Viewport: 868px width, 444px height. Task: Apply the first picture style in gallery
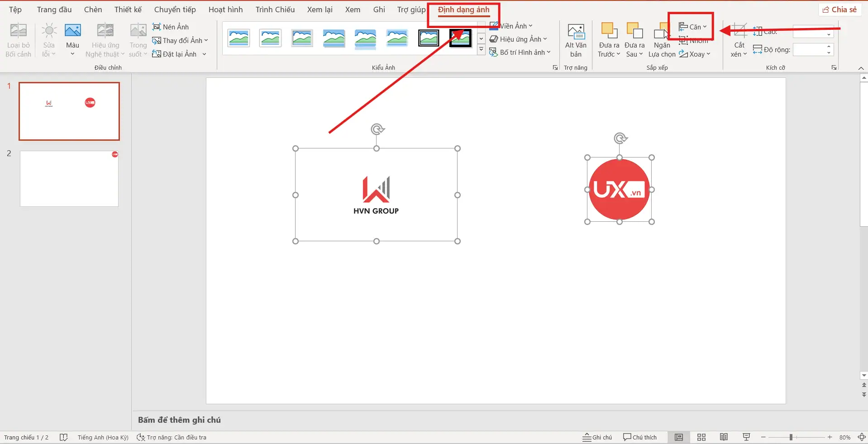[x=238, y=38]
